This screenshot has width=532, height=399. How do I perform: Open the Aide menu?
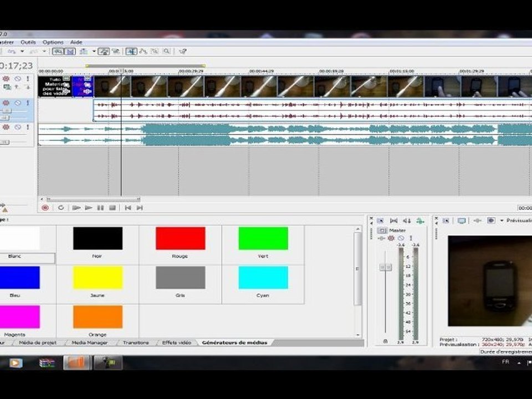coord(76,42)
